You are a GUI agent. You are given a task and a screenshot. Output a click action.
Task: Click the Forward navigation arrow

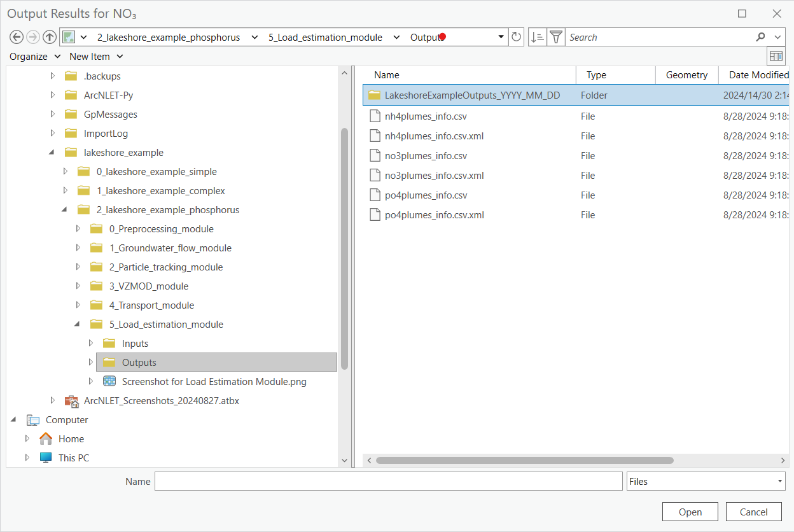coord(33,37)
